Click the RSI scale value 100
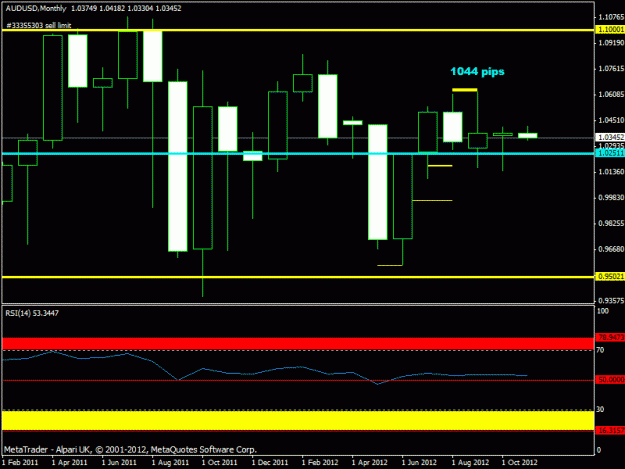The width and height of the screenshot is (625, 469). [602, 311]
